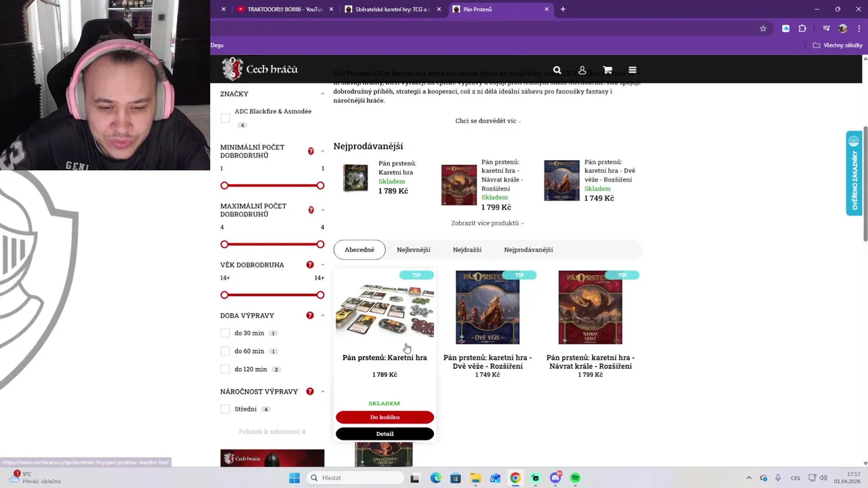868x488 pixels.
Task: Click the Dvě věže product cover image
Action: tap(488, 308)
